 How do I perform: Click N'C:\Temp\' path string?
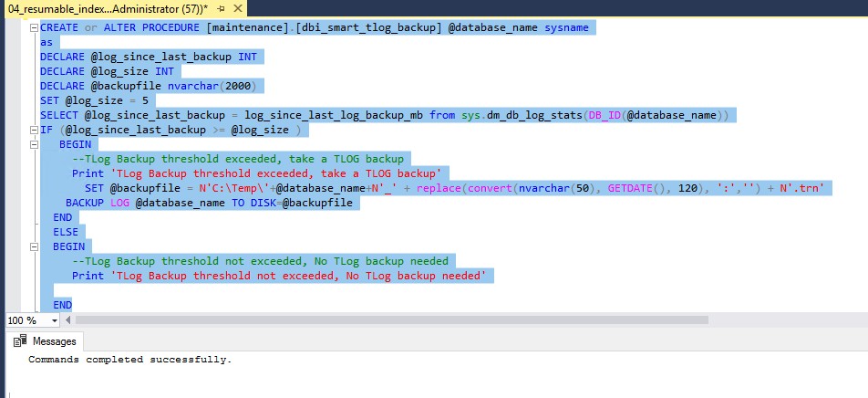pos(234,188)
